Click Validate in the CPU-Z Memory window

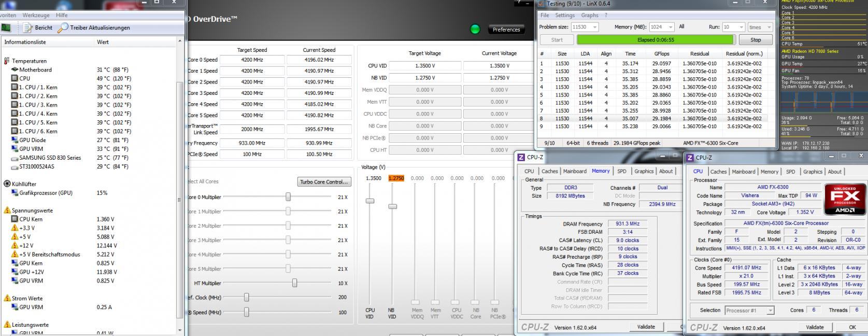pos(646,327)
